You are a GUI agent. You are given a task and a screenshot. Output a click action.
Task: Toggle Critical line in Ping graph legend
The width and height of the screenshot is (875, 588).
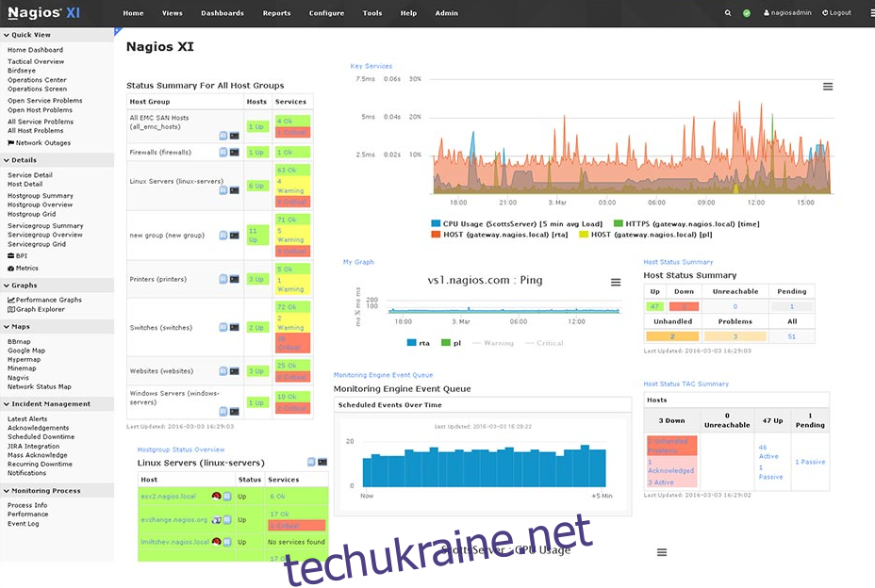point(545,343)
